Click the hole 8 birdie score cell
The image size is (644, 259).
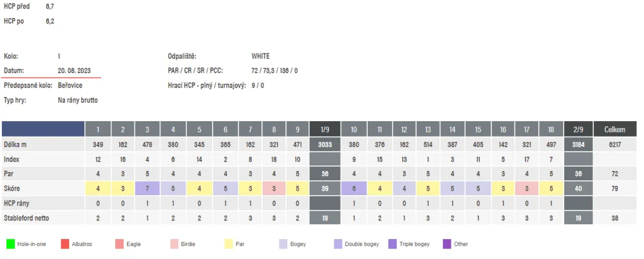click(274, 188)
